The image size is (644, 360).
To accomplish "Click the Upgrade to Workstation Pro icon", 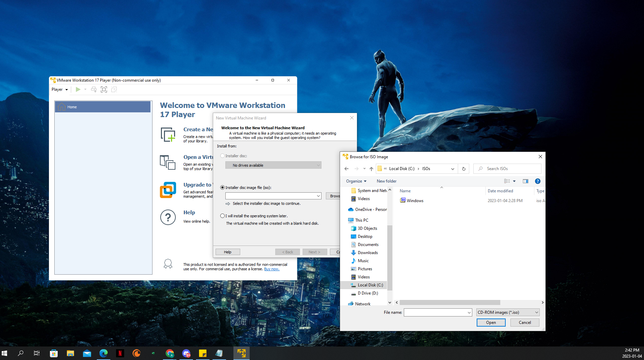I will coord(168,190).
